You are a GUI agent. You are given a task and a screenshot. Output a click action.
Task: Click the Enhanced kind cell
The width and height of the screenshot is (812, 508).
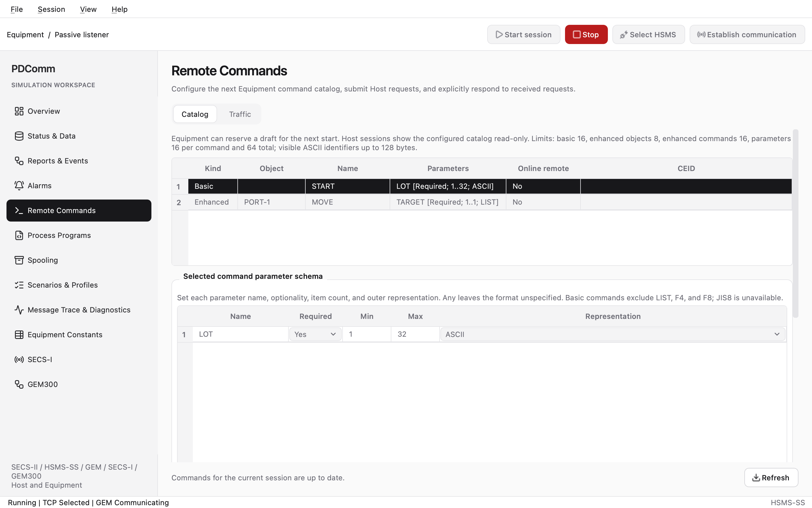click(x=213, y=202)
